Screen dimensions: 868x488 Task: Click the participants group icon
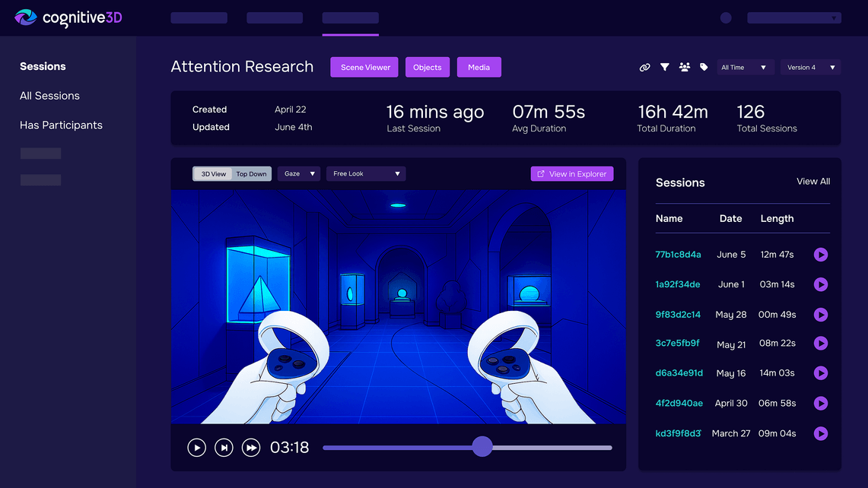coord(684,67)
